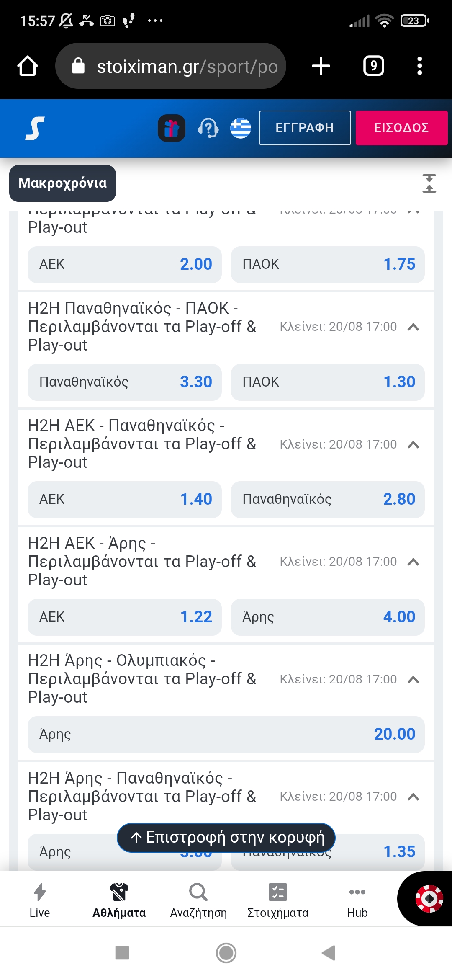Screen dimensions: 452x980
Task: Select ΠΑΟΚ 1.30 odds selection
Action: (328, 382)
